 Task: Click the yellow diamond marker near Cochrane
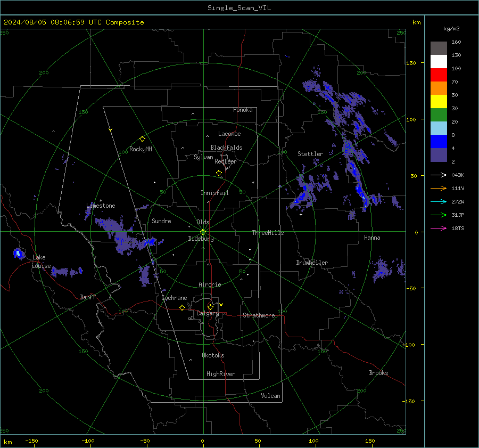(x=182, y=308)
